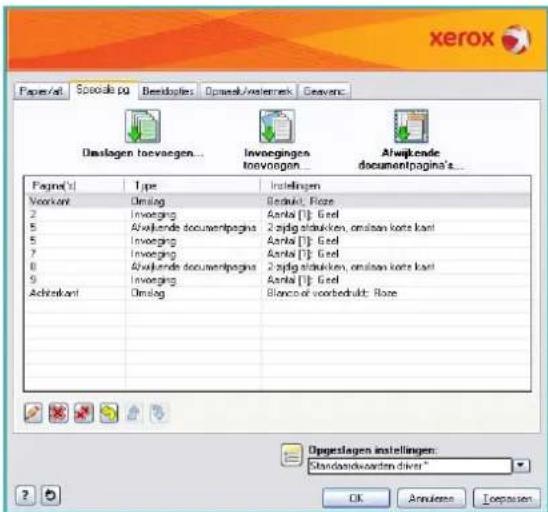Image resolution: width=548 pixels, height=512 pixels.
Task: Switch to the Papier/afl tab
Action: tap(41, 91)
